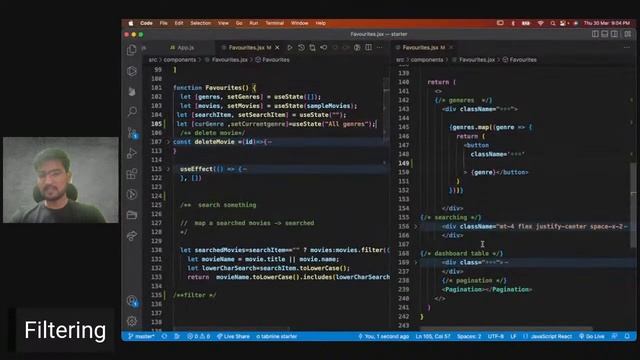Open the Extensions view in activity bar
Image resolution: width=640 pixels, height=360 pixels.
click(x=131, y=173)
